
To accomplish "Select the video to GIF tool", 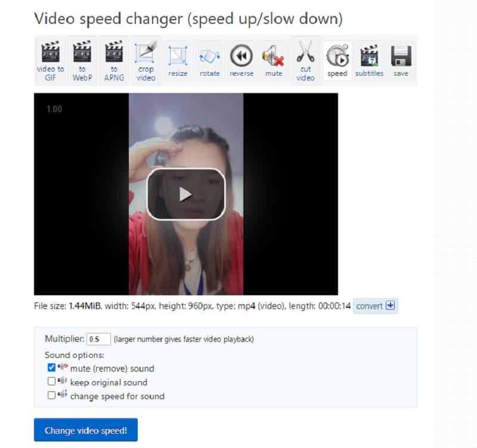I will (x=50, y=59).
